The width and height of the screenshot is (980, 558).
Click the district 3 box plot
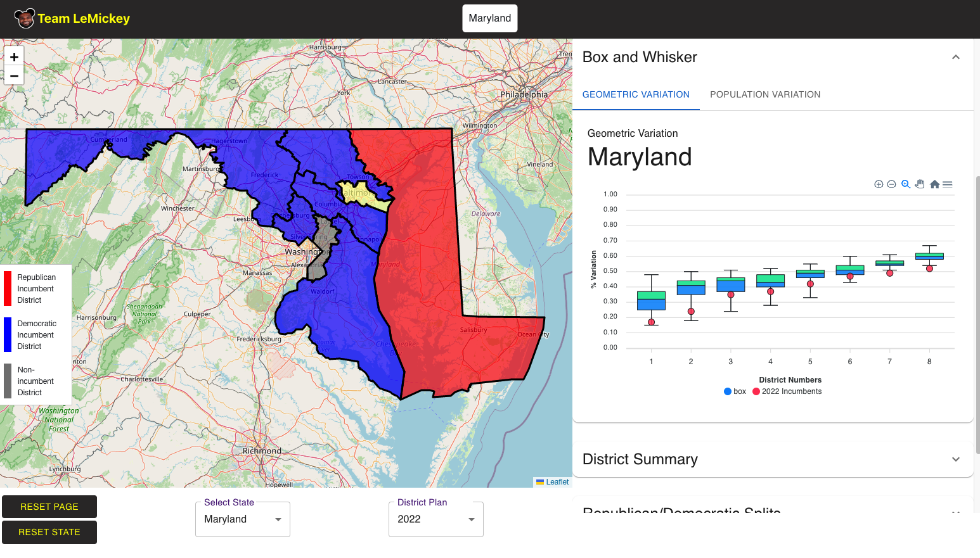(731, 284)
